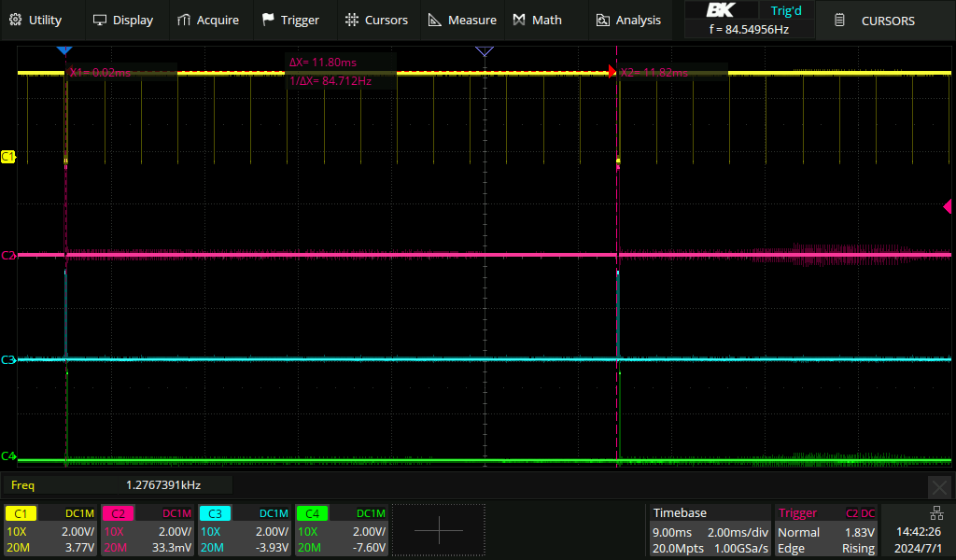The image size is (956, 560).
Task: Close the measurement bar with X button
Action: pyautogui.click(x=939, y=487)
